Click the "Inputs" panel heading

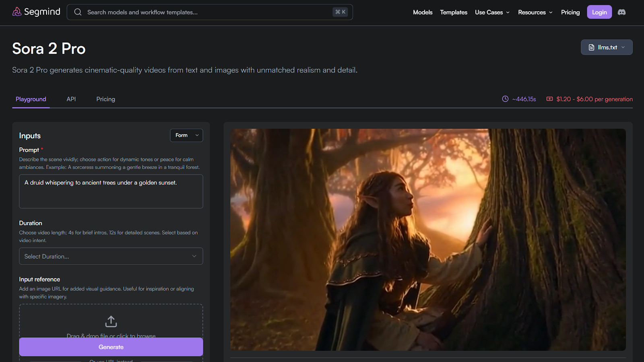(30, 136)
